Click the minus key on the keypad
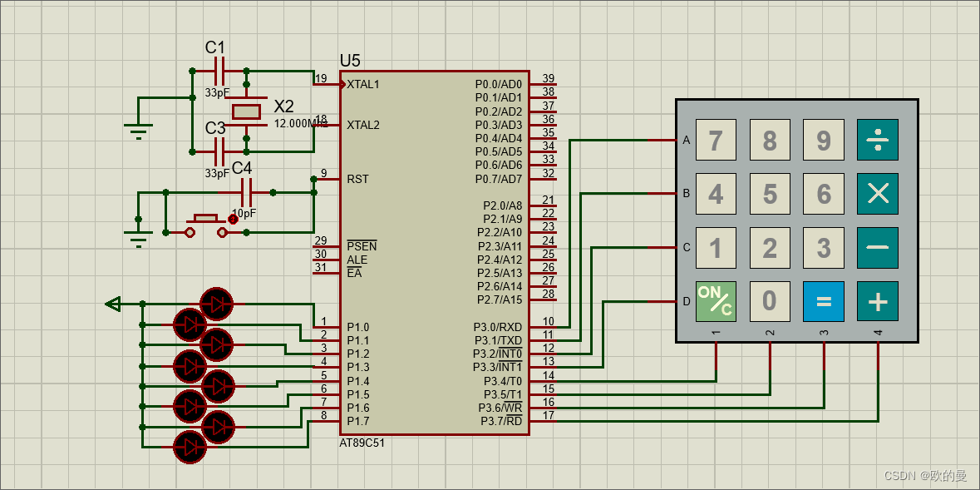980x490 pixels. coord(878,248)
